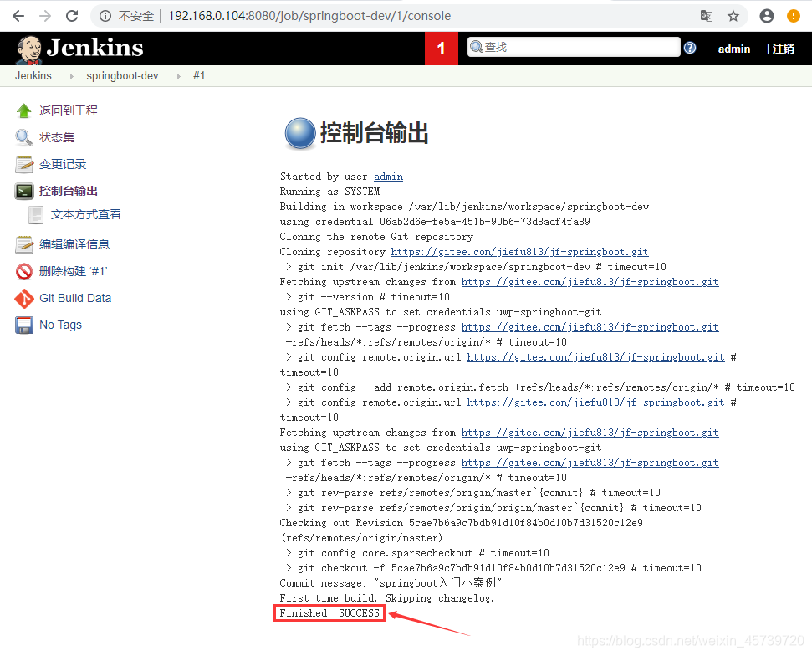Click the orange browser alert icon
This screenshot has height=656, width=812.
[793, 16]
